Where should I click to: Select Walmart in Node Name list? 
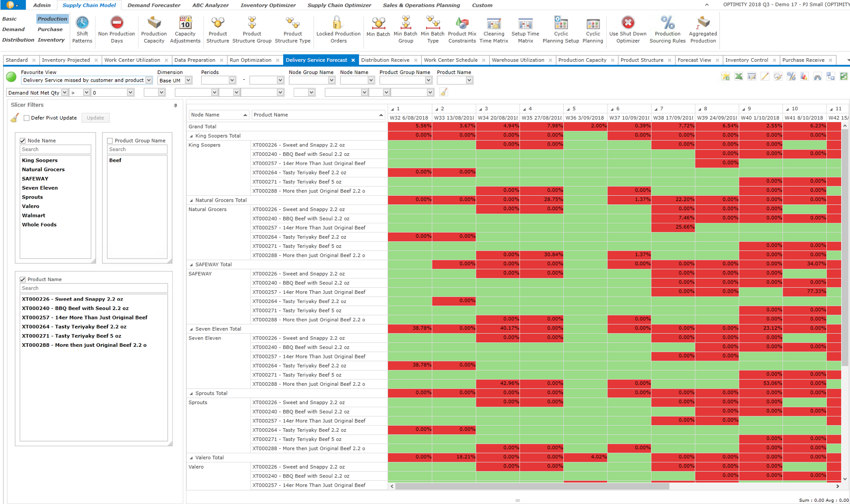coord(34,215)
